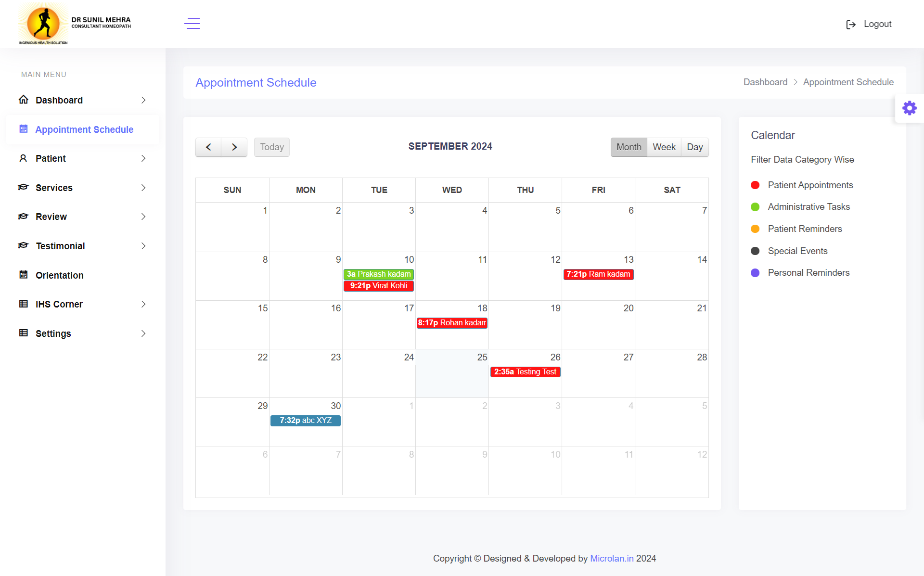
Task: Click the Patient person icon in sidebar
Action: (23, 158)
